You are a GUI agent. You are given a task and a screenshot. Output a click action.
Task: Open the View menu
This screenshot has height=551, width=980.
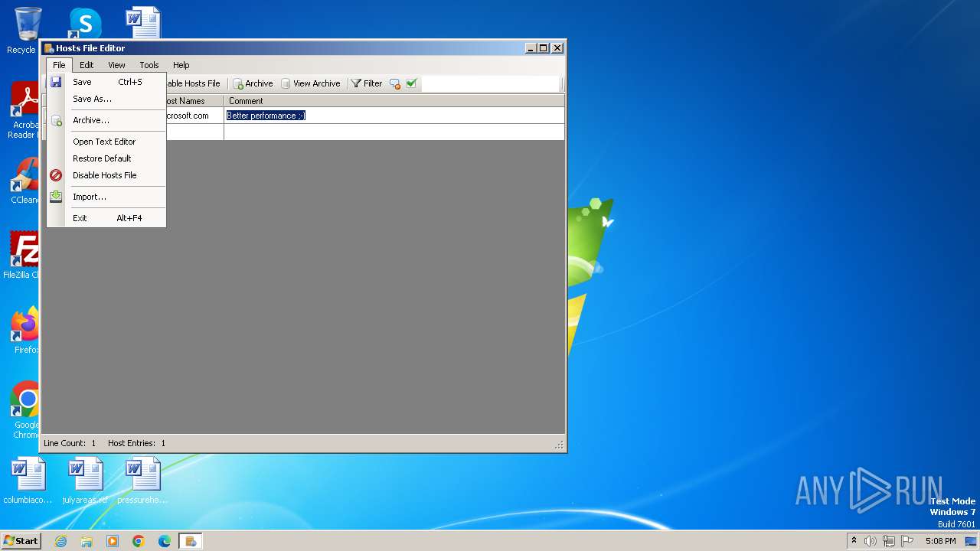click(116, 65)
